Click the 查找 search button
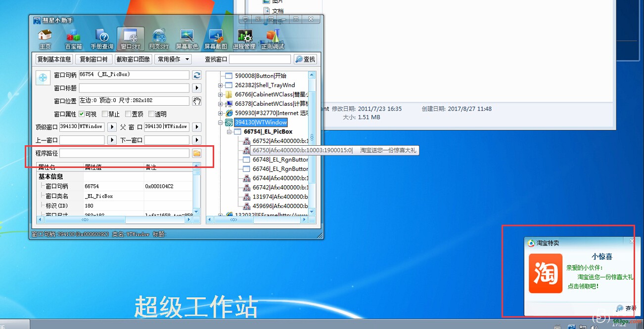The width and height of the screenshot is (644, 329). [305, 59]
